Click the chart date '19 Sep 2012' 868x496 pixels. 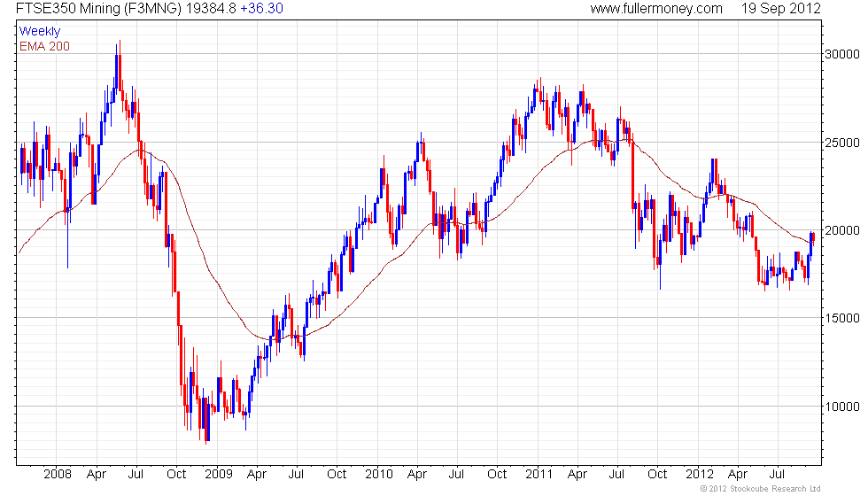pyautogui.click(x=780, y=8)
